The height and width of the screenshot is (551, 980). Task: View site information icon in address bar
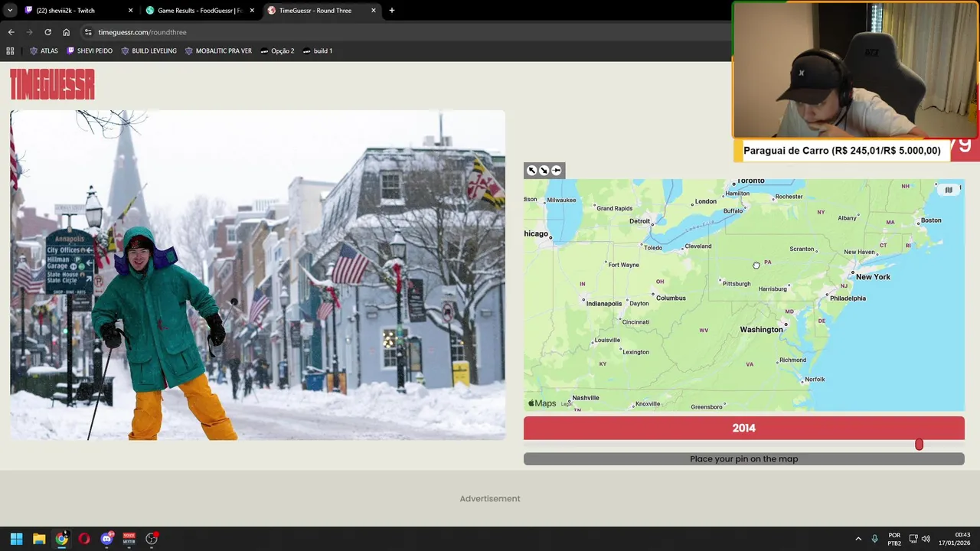tap(88, 32)
